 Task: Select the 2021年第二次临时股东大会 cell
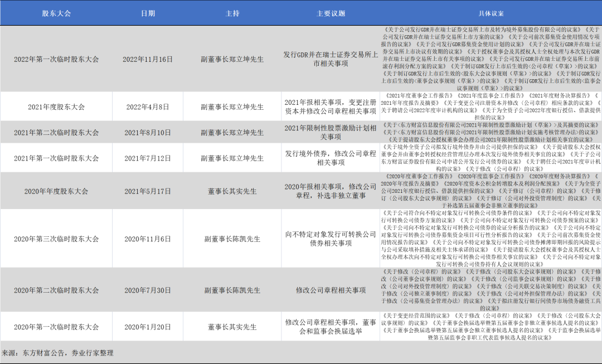pos(56,133)
